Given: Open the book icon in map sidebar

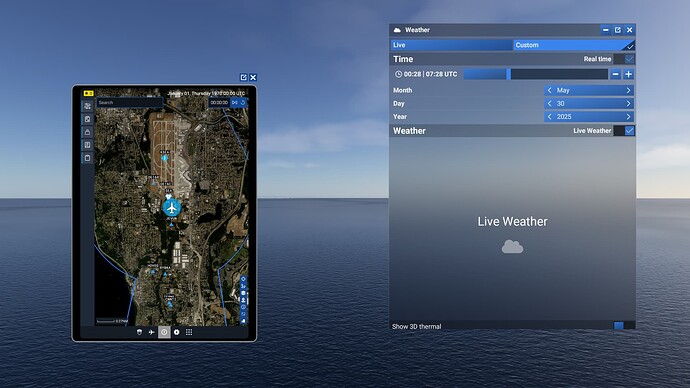Looking at the screenshot, I should pyautogui.click(x=87, y=145).
